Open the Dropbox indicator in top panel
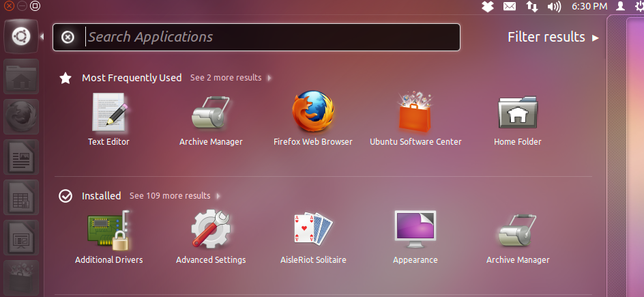 click(488, 6)
